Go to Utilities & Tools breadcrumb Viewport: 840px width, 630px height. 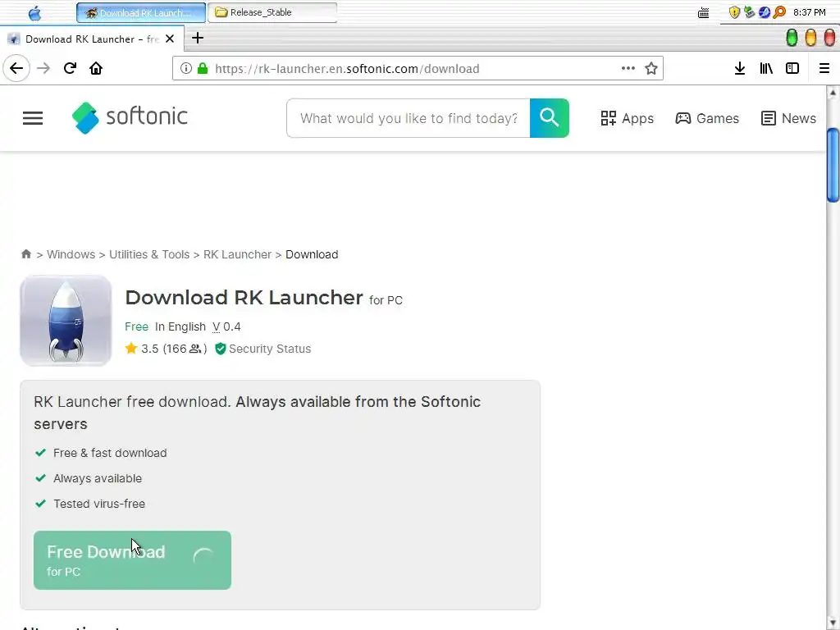coord(149,254)
